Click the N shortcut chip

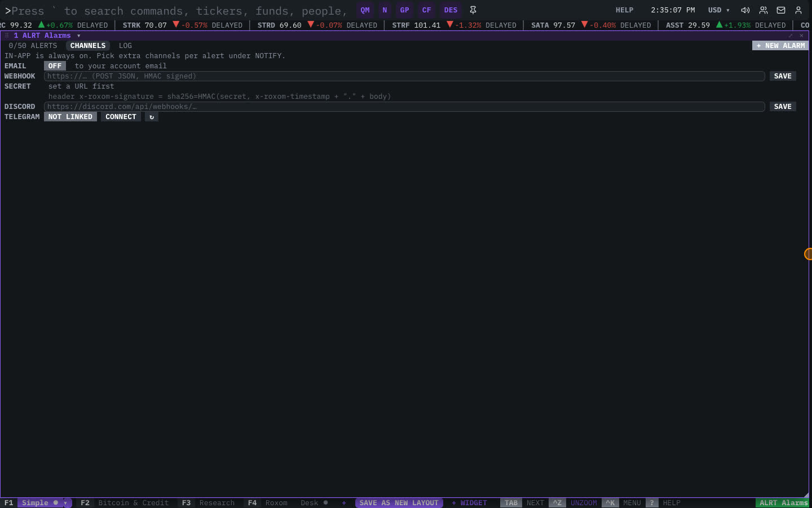pyautogui.click(x=385, y=10)
